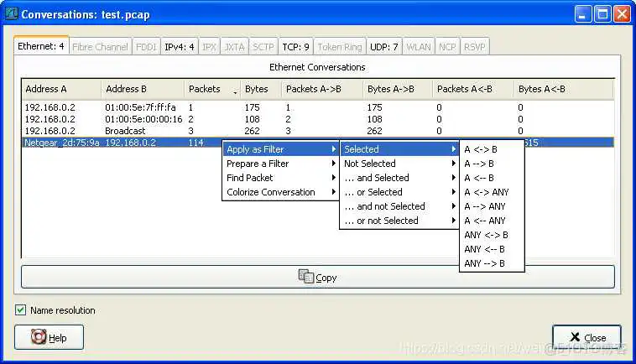Click the copy pages icon

point(306,277)
